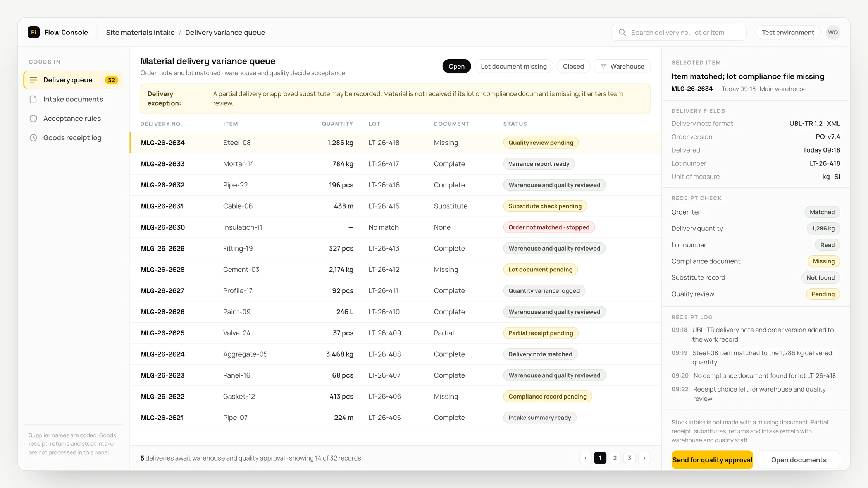Viewport: 868px width, 488px height.
Task: Select the Open filter tab
Action: click(x=456, y=67)
